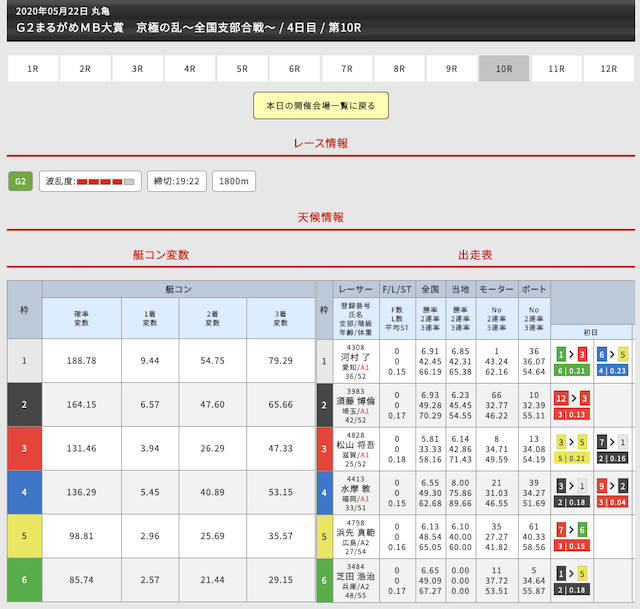Open the 2R race tab
640x609 pixels.
[85, 69]
